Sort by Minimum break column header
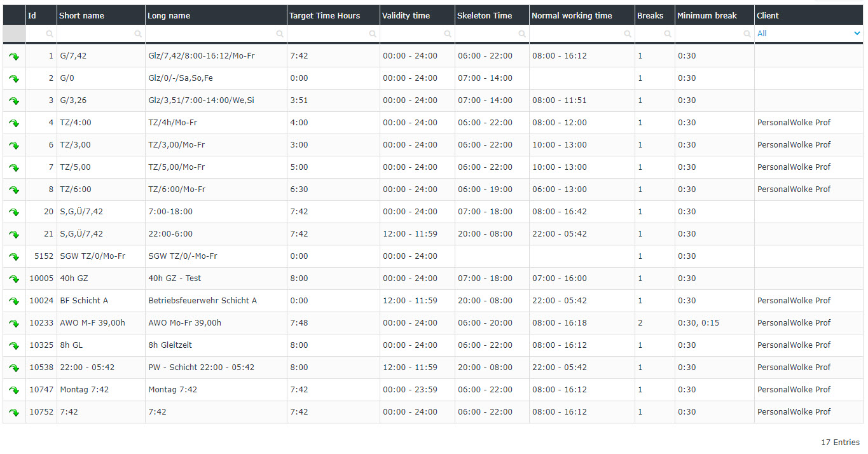 click(715, 15)
